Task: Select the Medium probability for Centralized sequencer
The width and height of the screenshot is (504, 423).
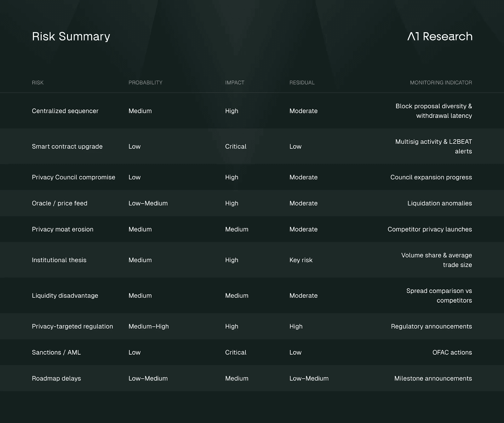Action: click(140, 111)
